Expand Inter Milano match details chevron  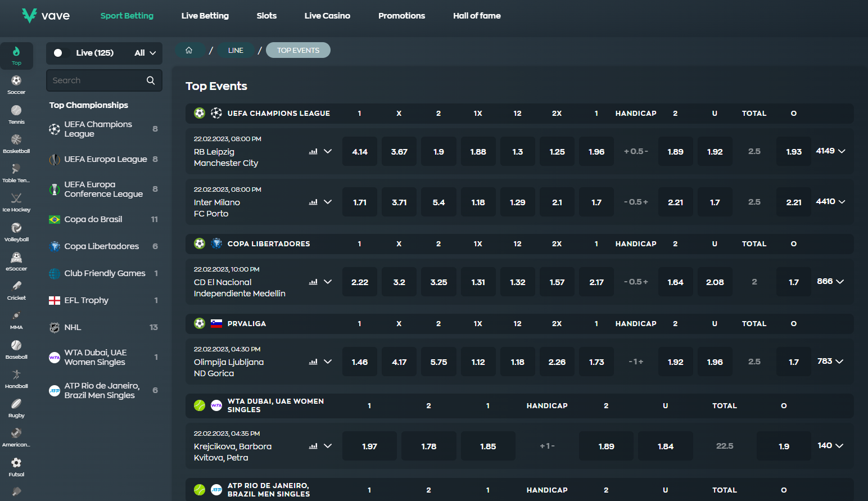[x=328, y=202]
